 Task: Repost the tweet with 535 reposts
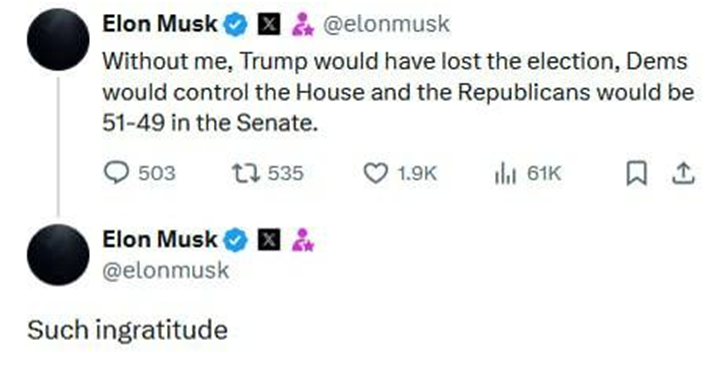click(245, 173)
